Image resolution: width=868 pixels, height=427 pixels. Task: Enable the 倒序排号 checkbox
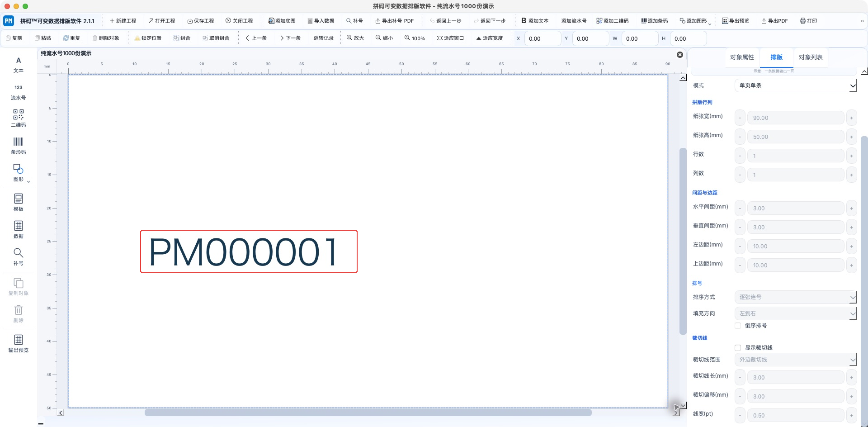[738, 326]
